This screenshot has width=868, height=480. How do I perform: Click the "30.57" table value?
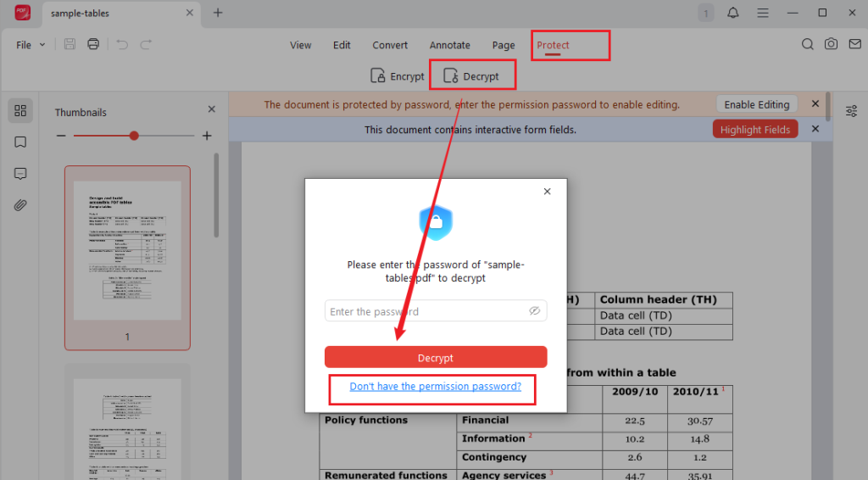[699, 421]
